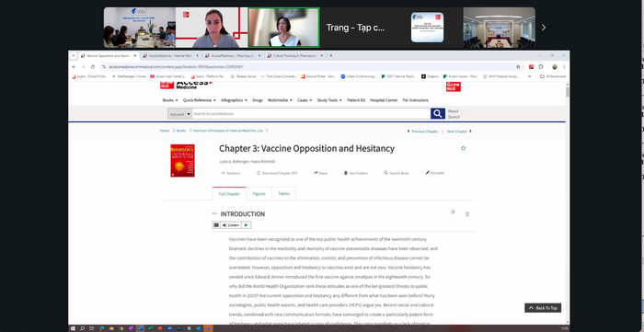Screen dimensions: 644x332
Task: Open File Explorer from taskbar
Action: (x=111, y=328)
